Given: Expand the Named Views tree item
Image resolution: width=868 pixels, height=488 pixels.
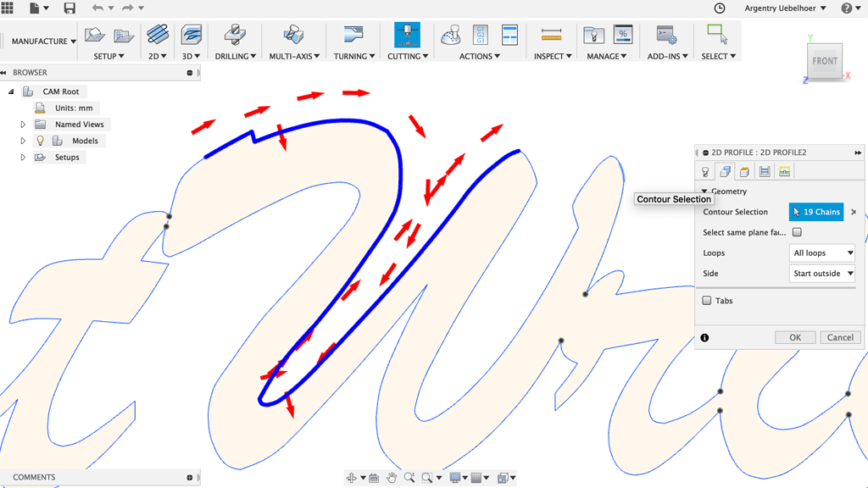Looking at the screenshot, I should [22, 124].
